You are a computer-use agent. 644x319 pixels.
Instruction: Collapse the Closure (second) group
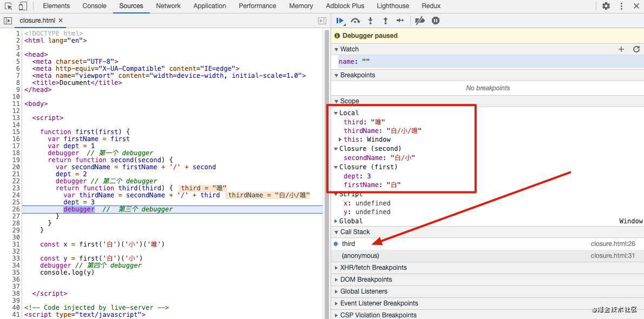tap(336, 149)
